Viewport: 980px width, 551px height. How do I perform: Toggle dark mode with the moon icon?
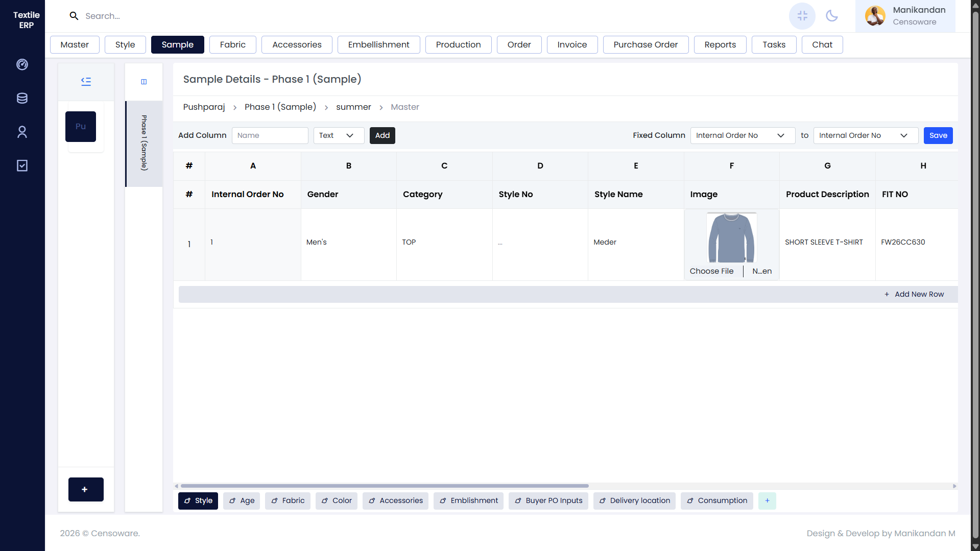coord(832,16)
